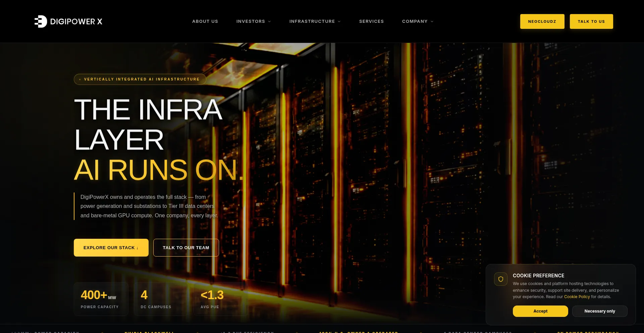
Task: Expand the Infrastructure dropdown menu
Action: tap(315, 21)
